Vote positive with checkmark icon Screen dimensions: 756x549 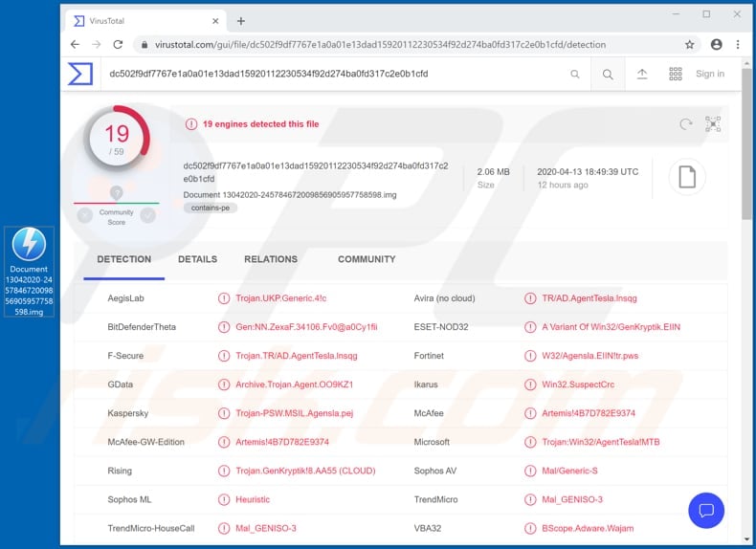click(148, 215)
